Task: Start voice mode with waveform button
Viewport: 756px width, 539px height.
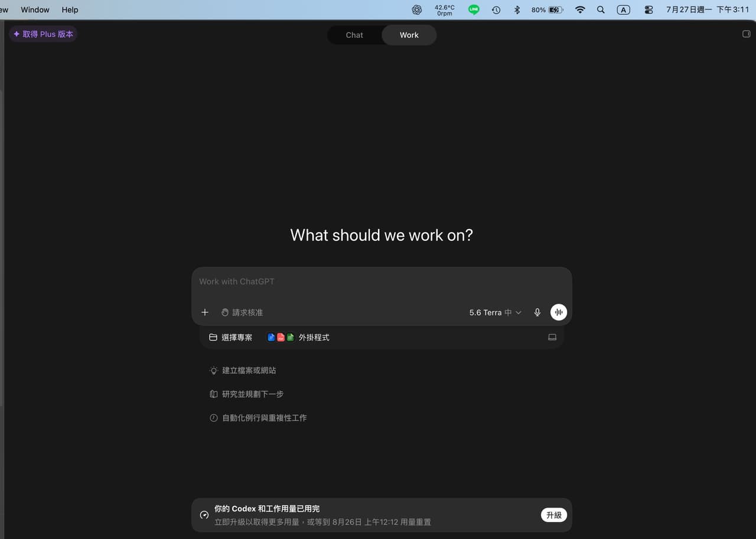Action: (559, 312)
